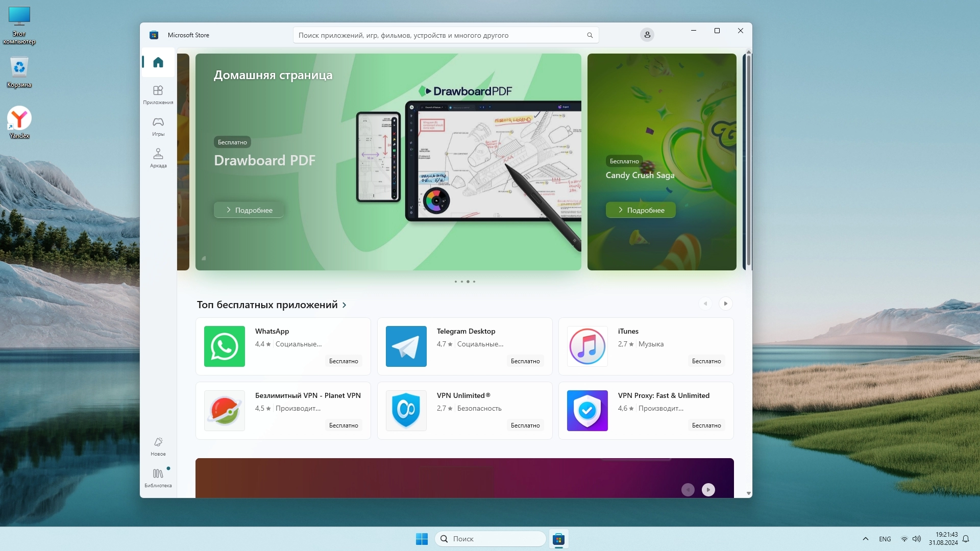Open the Home page sidebar icon
Viewport: 980px width, 551px height.
[x=158, y=62]
